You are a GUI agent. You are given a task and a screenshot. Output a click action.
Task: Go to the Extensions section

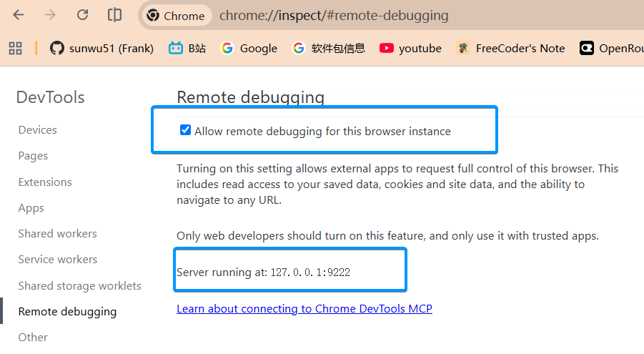[45, 182]
